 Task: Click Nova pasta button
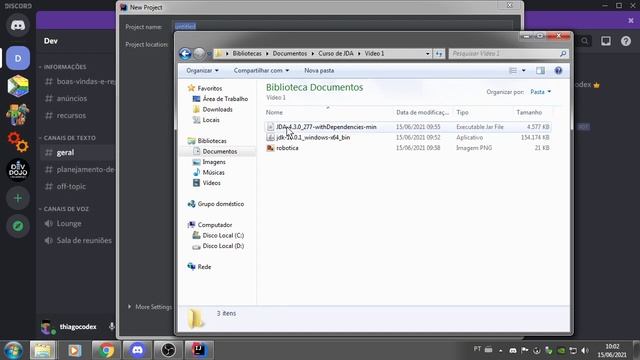(x=319, y=71)
